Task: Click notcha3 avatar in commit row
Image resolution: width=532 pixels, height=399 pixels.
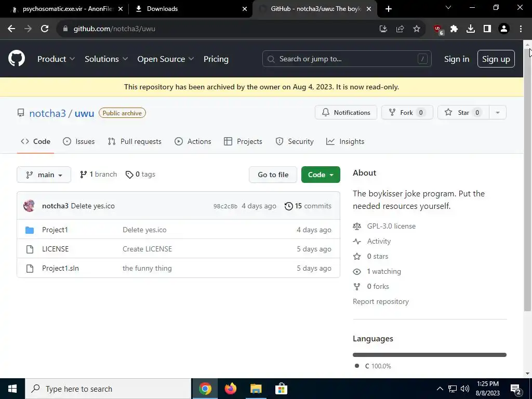Action: [29, 206]
